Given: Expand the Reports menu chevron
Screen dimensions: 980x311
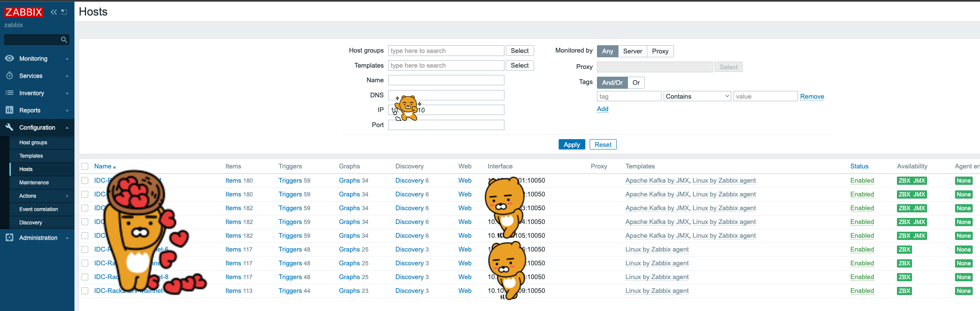Looking at the screenshot, I should click(67, 111).
